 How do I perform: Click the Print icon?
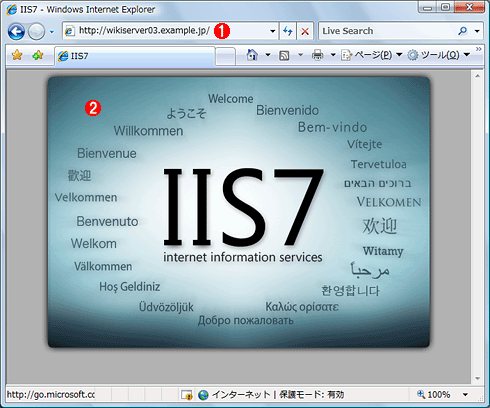[x=317, y=55]
